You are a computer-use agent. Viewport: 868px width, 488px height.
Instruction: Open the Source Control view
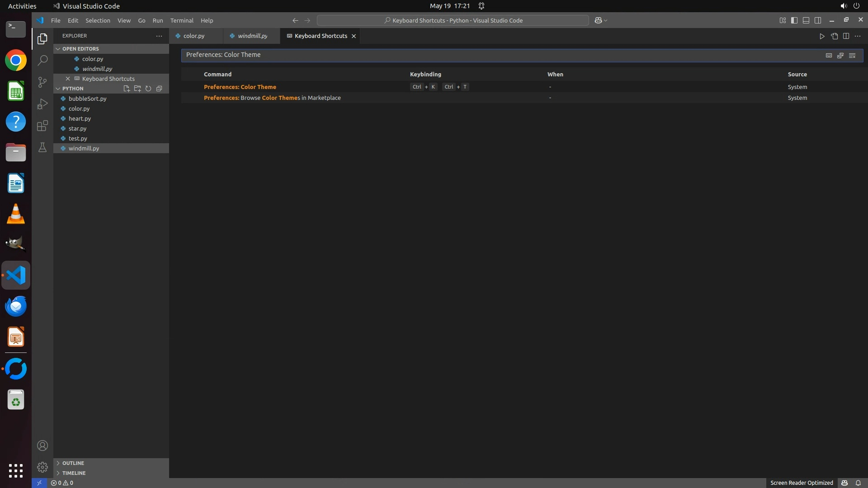click(42, 82)
